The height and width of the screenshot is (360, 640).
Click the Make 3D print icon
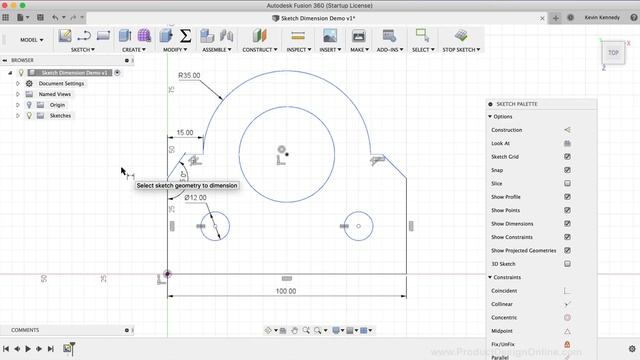tap(359, 36)
